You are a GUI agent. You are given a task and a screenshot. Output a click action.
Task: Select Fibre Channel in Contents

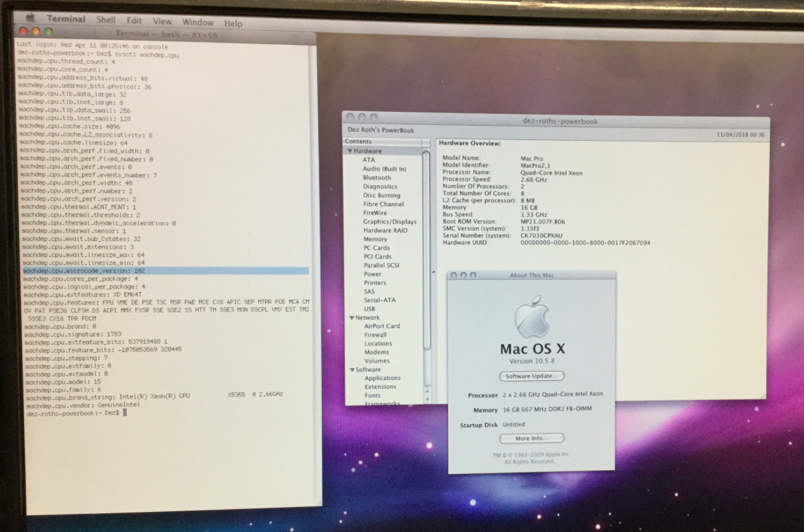click(383, 204)
